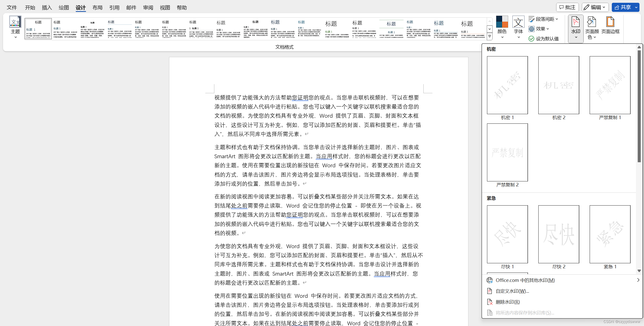
Task: Expand Office.com 中的其他水印 submenu
Action: pos(563,280)
